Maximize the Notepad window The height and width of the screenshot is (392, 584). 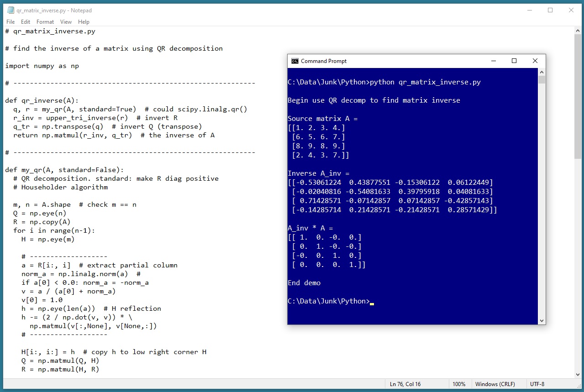pyautogui.click(x=550, y=10)
